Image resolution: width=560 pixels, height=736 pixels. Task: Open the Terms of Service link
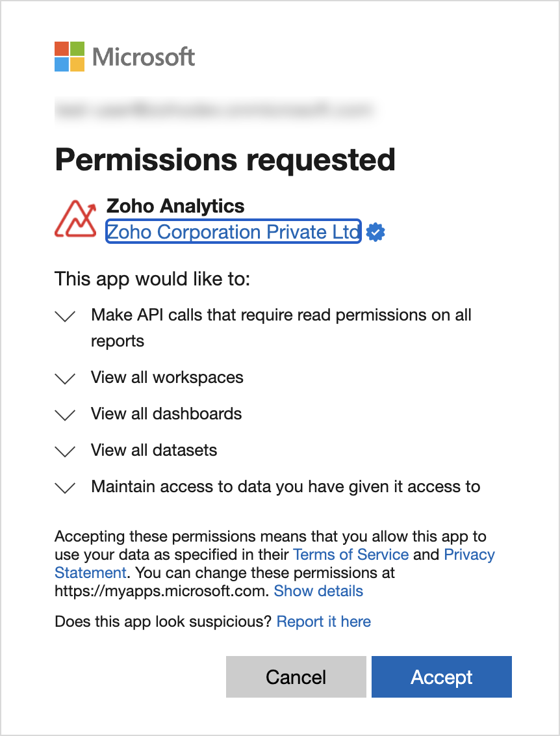coord(351,555)
